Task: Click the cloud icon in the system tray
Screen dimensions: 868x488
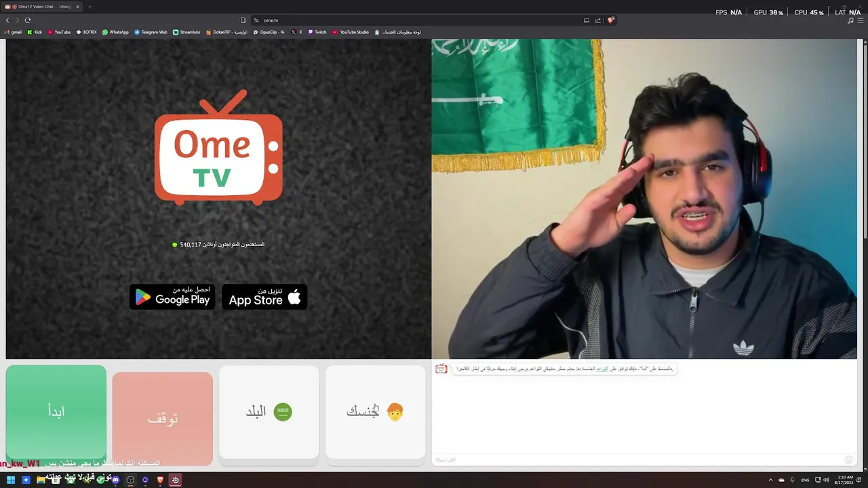Action: point(781,480)
